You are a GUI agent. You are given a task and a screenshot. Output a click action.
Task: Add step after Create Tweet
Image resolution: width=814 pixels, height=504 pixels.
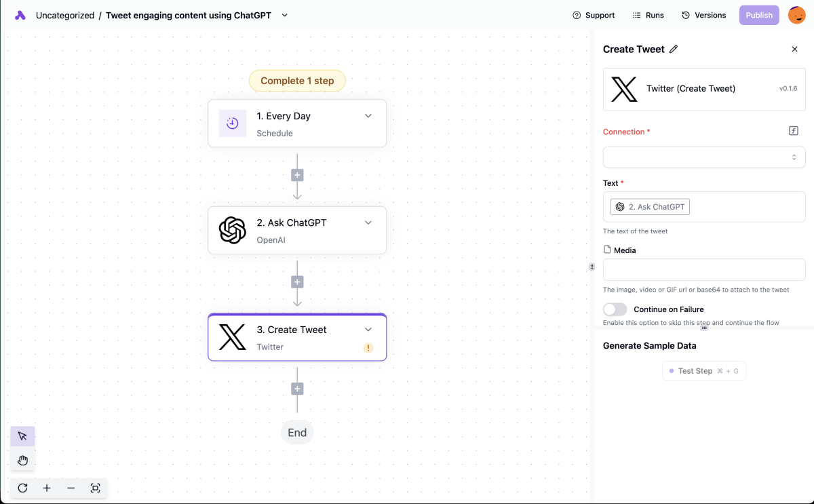click(x=297, y=389)
